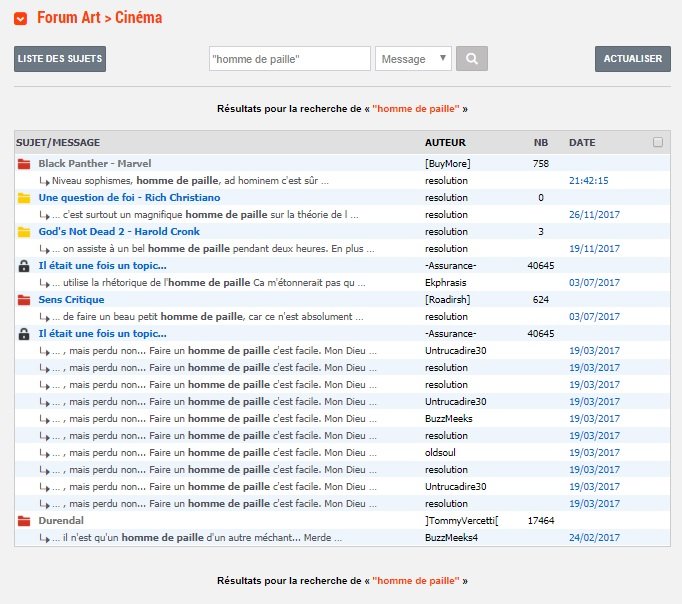Click the orange chevron icon beside Forum Art
682x604 pixels.
pos(21,19)
